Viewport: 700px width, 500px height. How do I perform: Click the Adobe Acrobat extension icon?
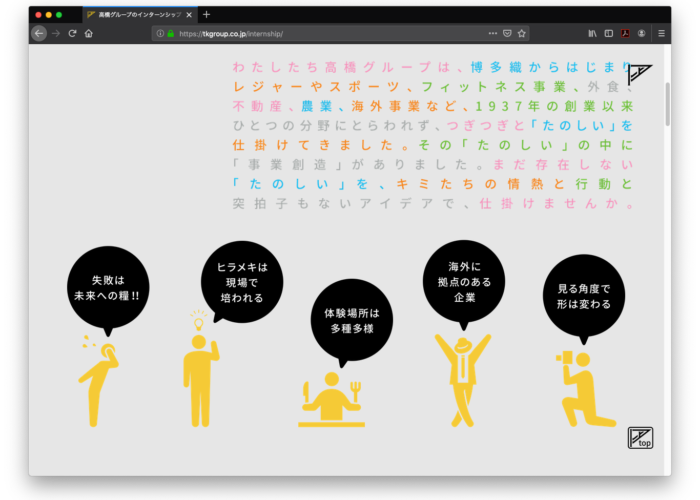624,33
